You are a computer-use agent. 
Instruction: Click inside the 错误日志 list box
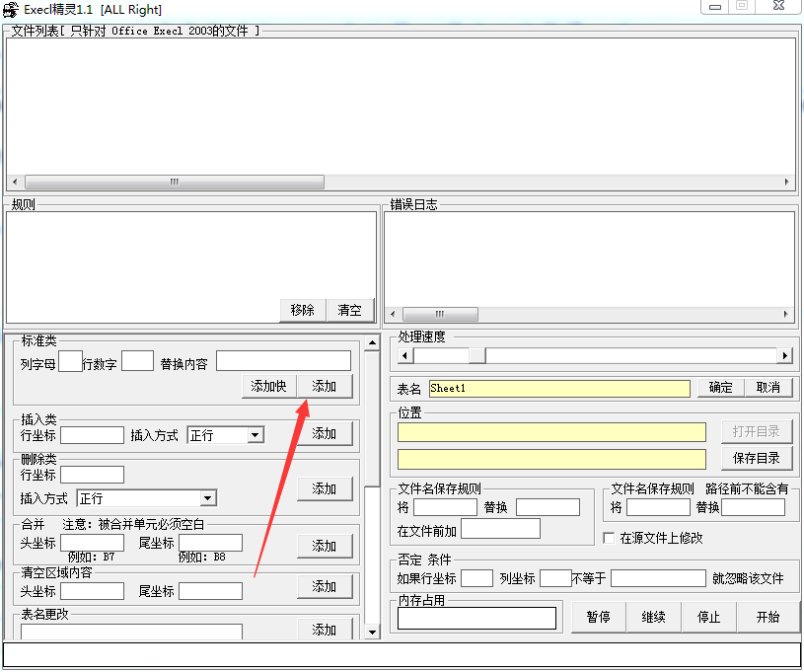tap(590, 260)
